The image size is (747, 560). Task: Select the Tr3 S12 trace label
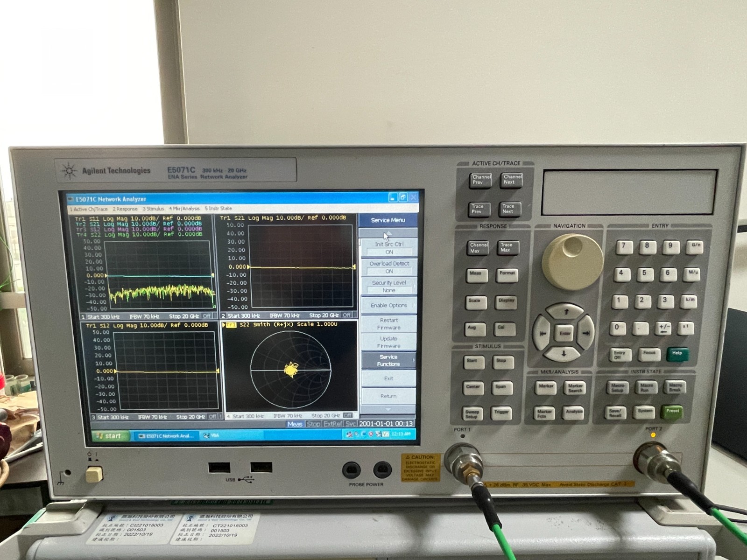pyautogui.click(x=138, y=229)
